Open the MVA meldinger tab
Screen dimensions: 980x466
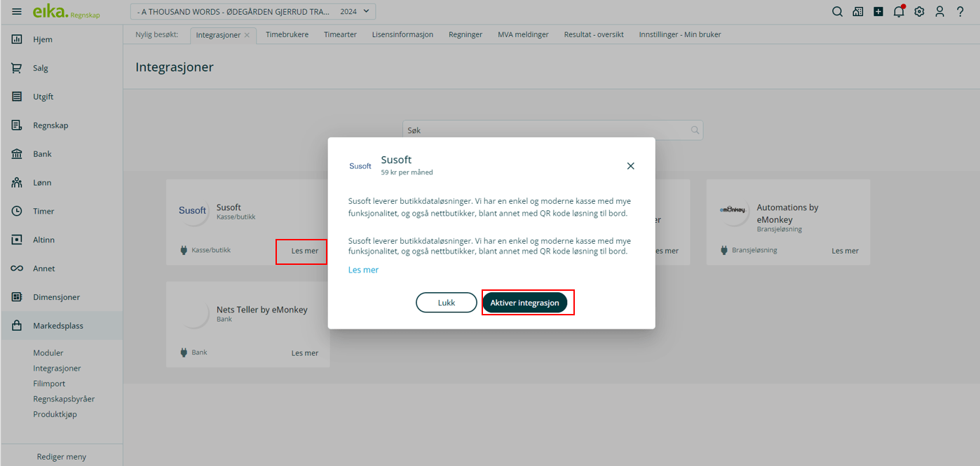(x=523, y=34)
